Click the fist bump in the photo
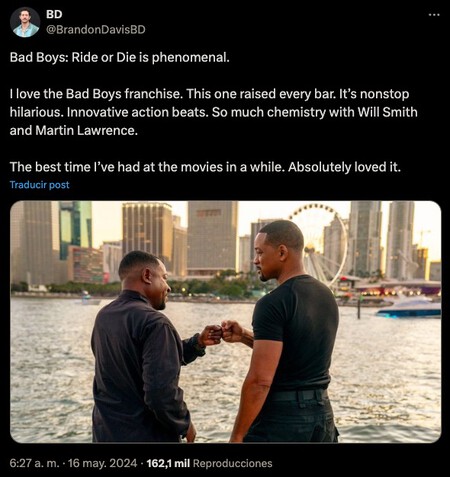 (x=222, y=333)
